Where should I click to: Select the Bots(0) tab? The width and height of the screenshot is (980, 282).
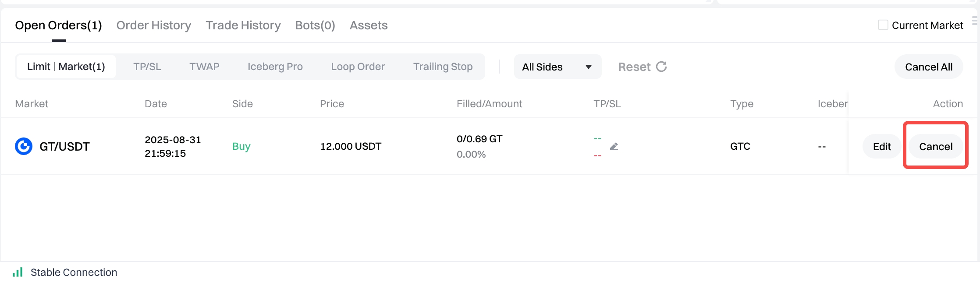[315, 25]
